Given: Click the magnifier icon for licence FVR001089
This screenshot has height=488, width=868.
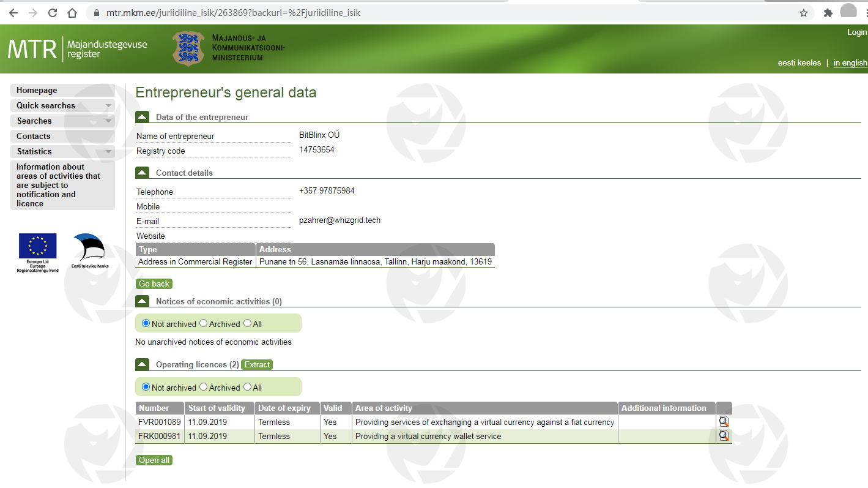Looking at the screenshot, I should click(x=724, y=422).
